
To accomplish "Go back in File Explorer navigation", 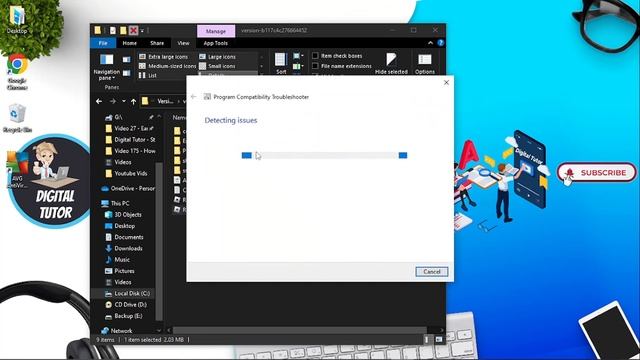I will coord(99,101).
